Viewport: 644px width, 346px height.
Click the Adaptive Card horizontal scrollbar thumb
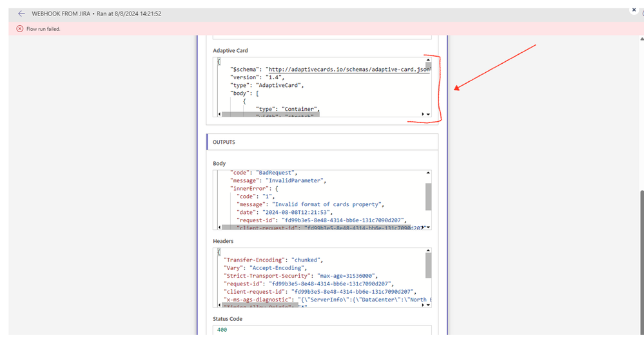click(271, 114)
